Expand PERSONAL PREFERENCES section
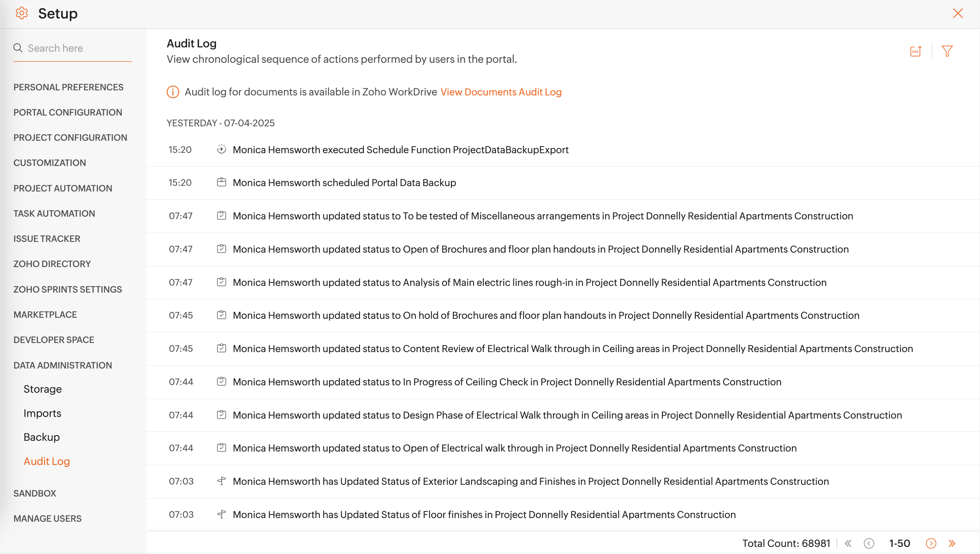 click(x=69, y=87)
